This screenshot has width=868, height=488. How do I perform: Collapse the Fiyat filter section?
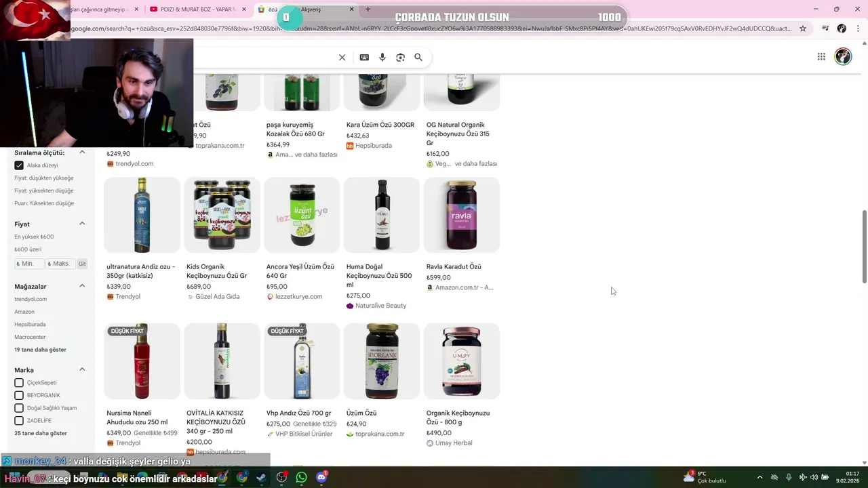coord(82,224)
